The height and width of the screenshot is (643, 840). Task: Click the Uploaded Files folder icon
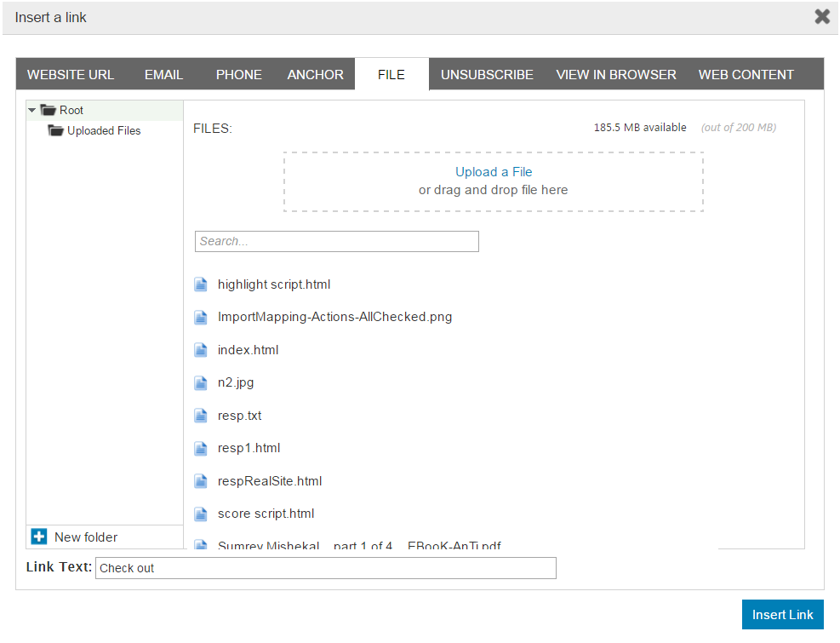(x=56, y=130)
